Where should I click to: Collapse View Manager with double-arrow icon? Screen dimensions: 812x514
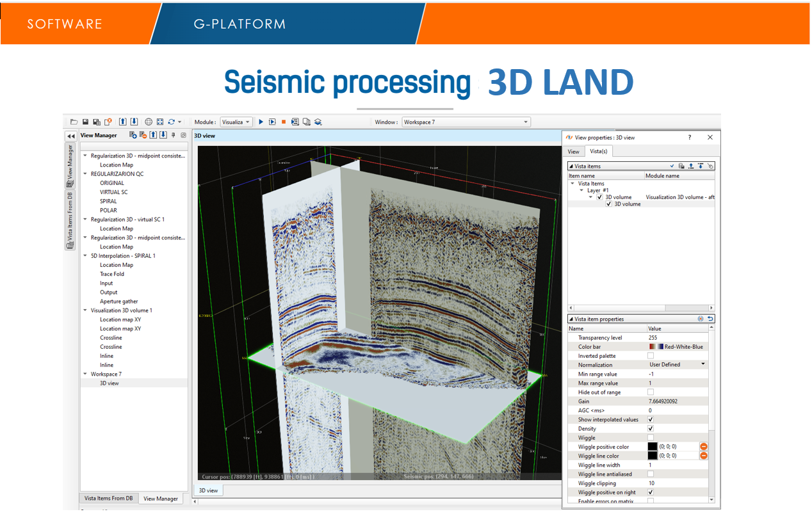(70, 136)
